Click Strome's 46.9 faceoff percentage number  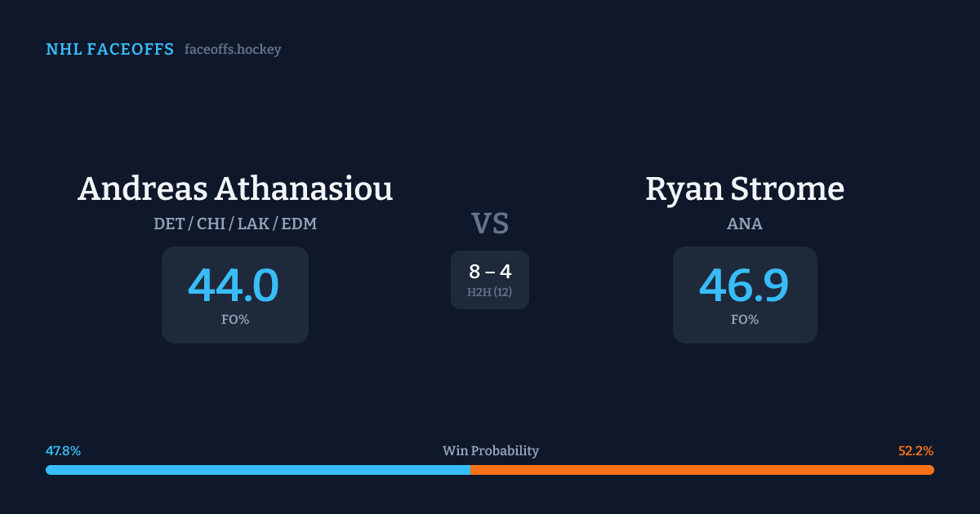tap(744, 286)
